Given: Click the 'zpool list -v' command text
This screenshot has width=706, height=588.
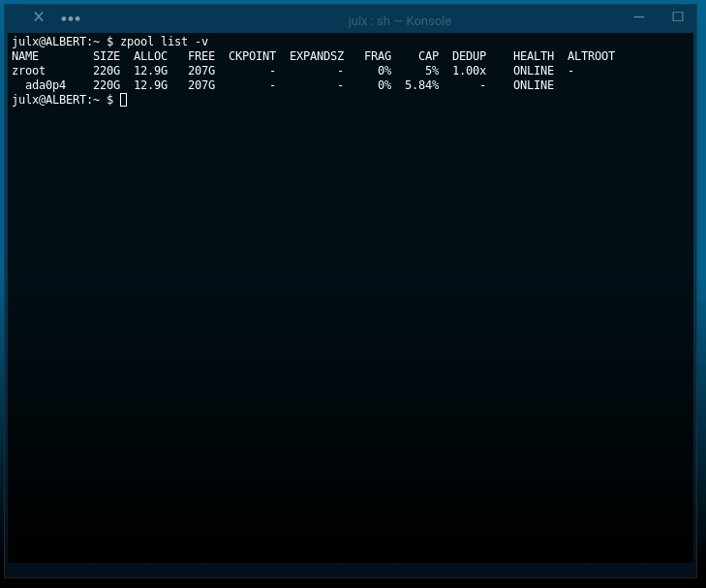Looking at the screenshot, I should pyautogui.click(x=164, y=42).
